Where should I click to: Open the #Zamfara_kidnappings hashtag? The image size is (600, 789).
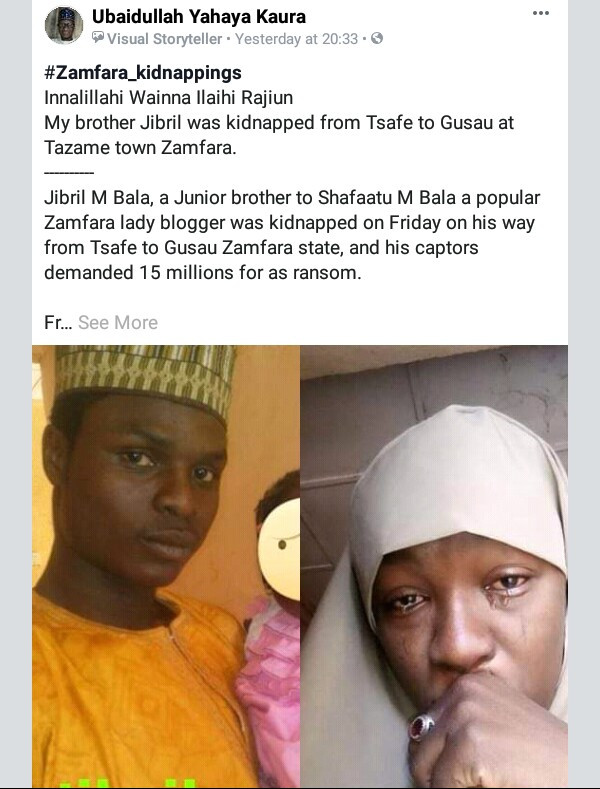(x=143, y=73)
